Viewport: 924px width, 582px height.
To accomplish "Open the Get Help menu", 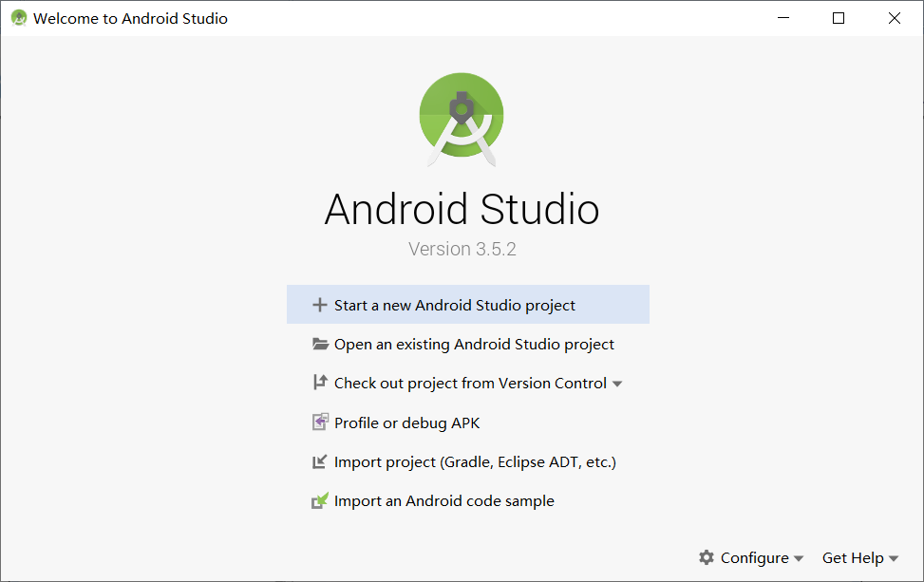I will coord(860,557).
